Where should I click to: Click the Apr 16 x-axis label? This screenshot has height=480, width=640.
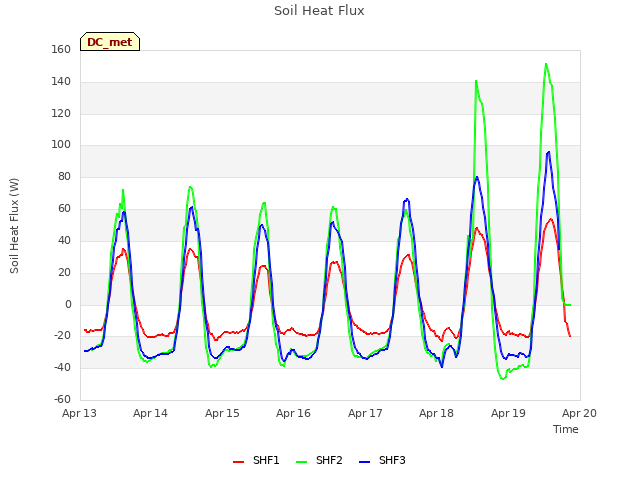point(293,413)
